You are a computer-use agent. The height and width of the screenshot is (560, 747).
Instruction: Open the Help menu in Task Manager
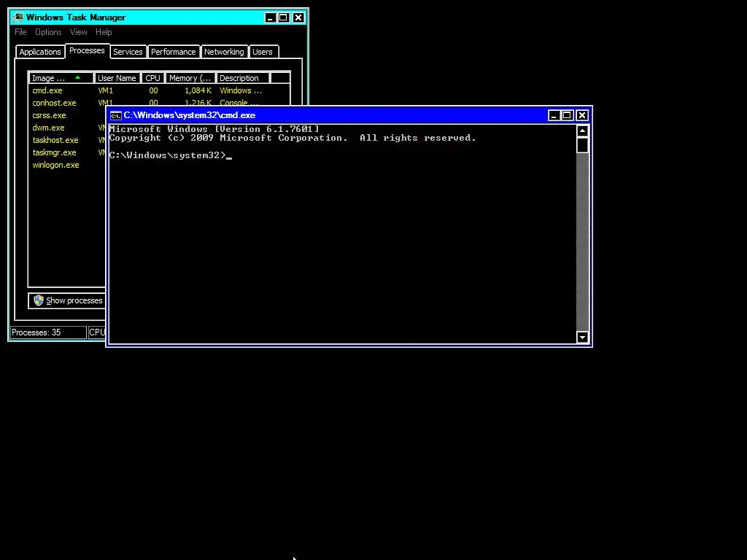click(x=104, y=32)
